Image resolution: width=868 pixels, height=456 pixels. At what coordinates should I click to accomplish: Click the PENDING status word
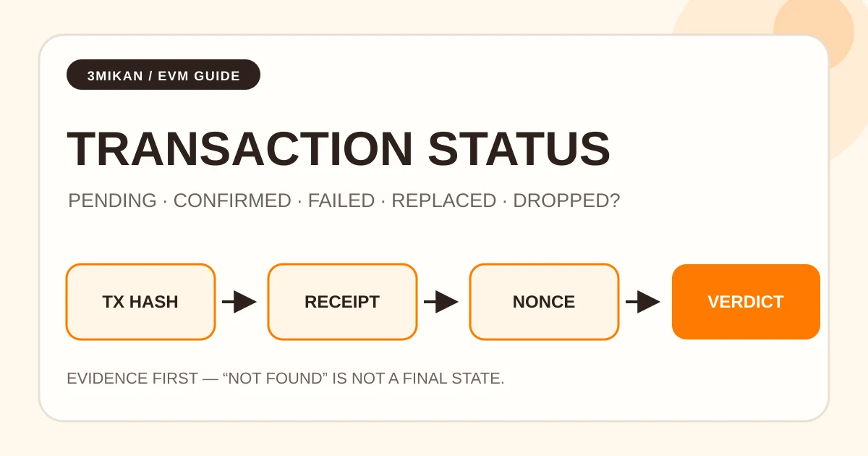pos(112,201)
